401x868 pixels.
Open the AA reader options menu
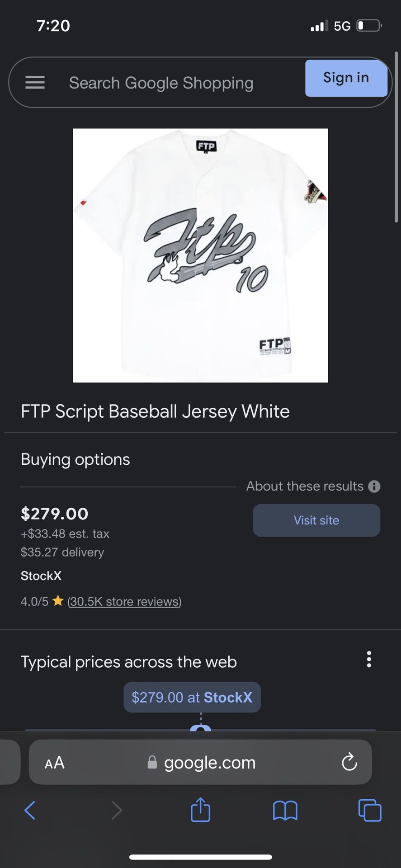[55, 763]
